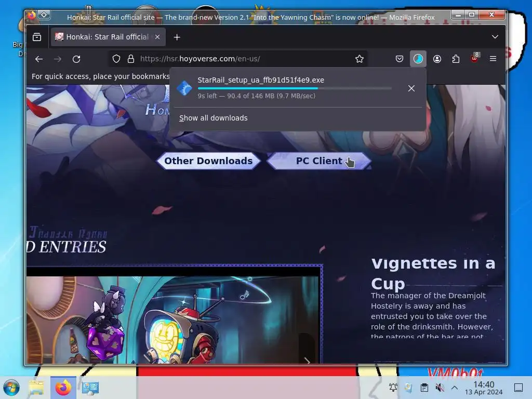532x399 pixels.
Task: Select Show all downloads
Action: pos(214,118)
